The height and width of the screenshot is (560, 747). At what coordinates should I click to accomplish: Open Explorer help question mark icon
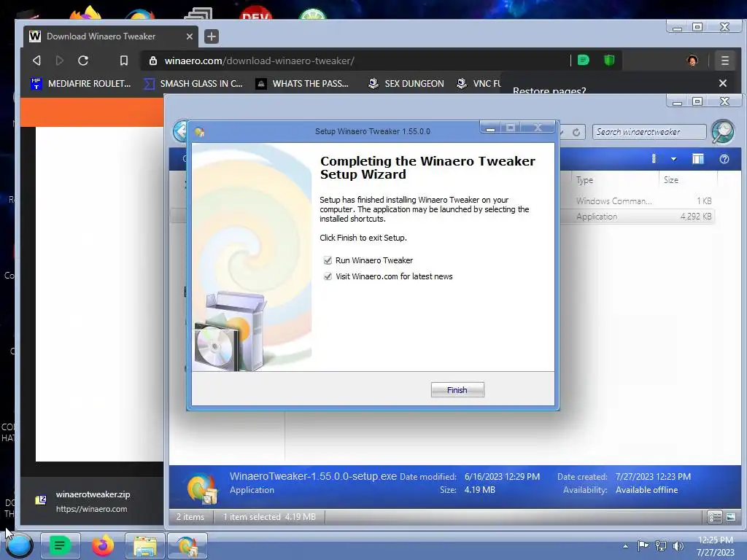coord(724,159)
